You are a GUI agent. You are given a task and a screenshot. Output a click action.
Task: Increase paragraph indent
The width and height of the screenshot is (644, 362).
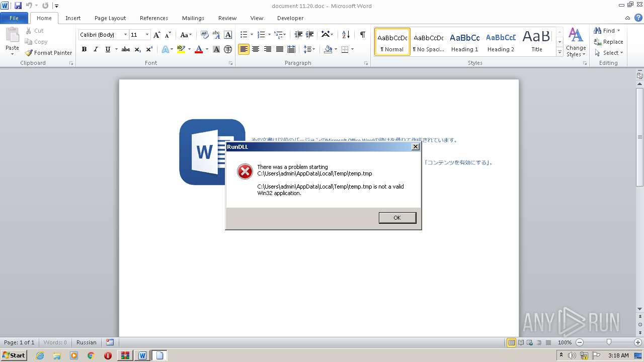(x=310, y=35)
